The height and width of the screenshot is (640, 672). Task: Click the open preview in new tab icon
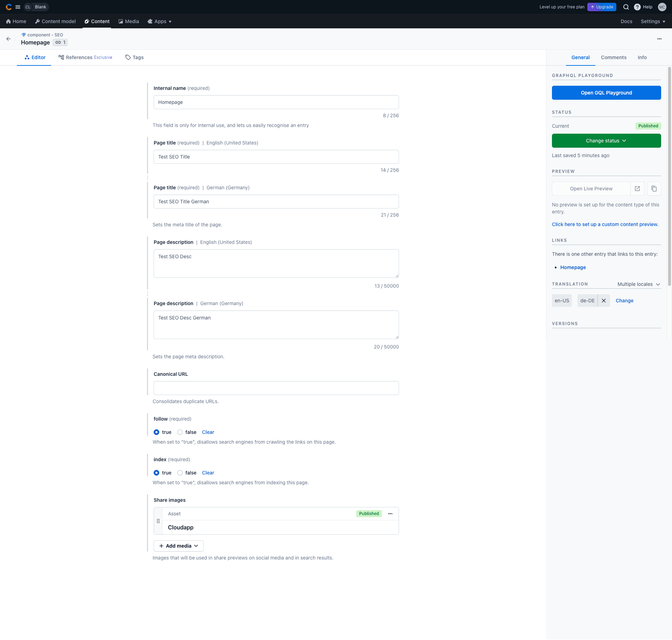[x=637, y=189]
